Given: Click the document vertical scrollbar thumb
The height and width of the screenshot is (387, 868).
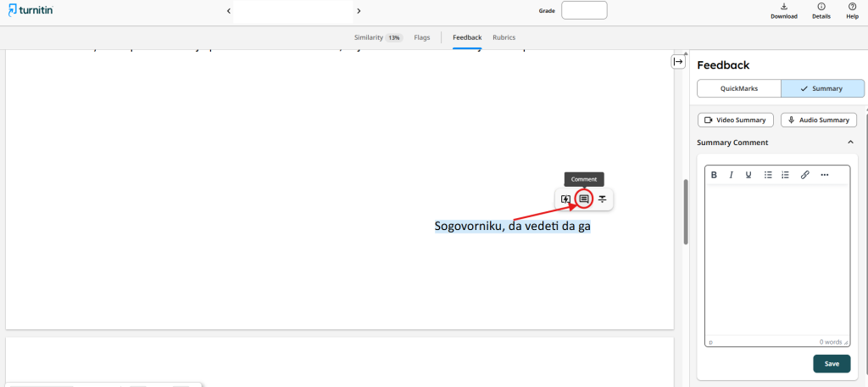Looking at the screenshot, I should pos(686,212).
